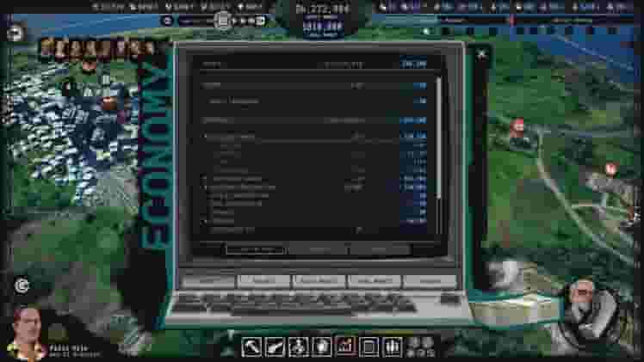
Task: Select the red map marker near the road
Action: [518, 127]
